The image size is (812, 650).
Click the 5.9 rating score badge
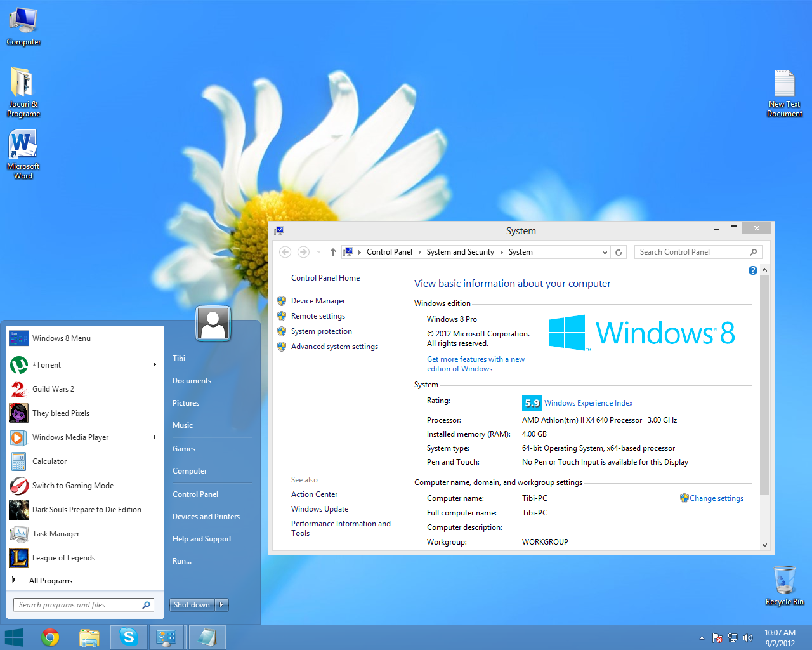pyautogui.click(x=532, y=403)
